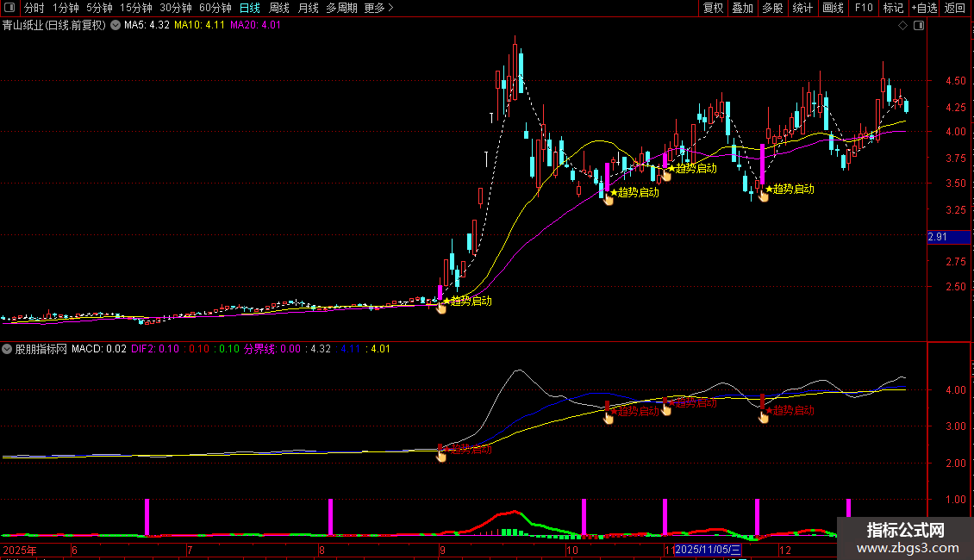Select the 1分钟 period tab
The image size is (974, 560).
[x=66, y=8]
